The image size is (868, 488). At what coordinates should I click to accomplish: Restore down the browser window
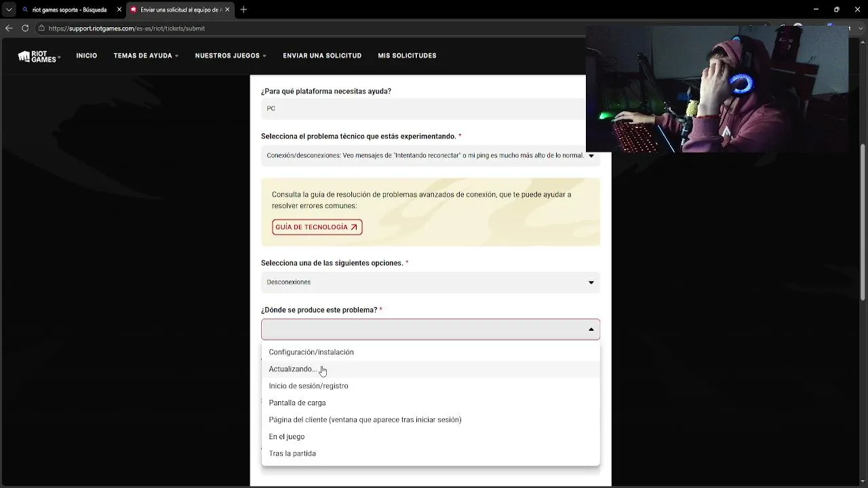pos(836,9)
